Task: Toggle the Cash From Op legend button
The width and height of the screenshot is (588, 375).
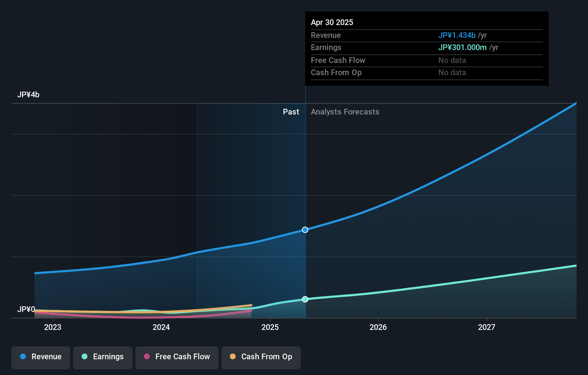Action: coord(261,357)
